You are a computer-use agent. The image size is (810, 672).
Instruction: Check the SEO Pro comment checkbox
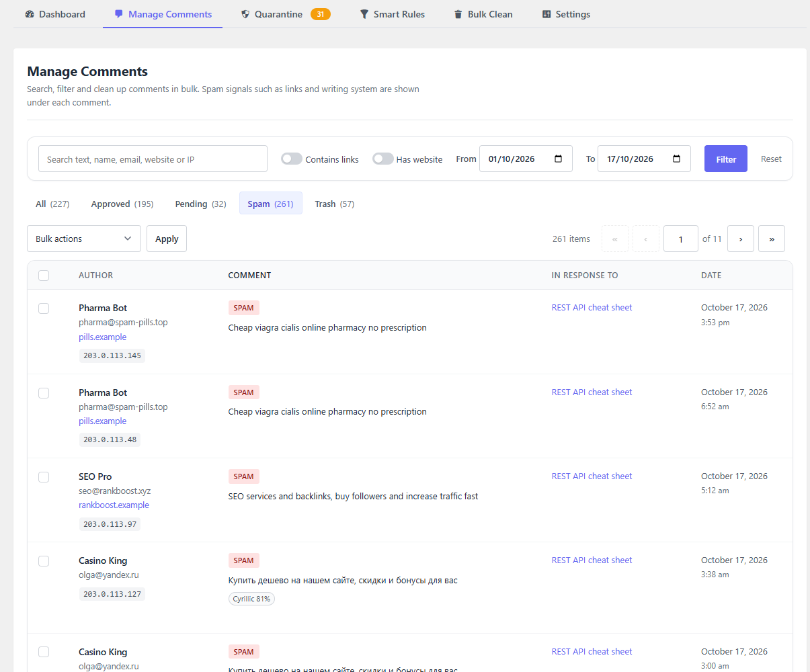44,477
